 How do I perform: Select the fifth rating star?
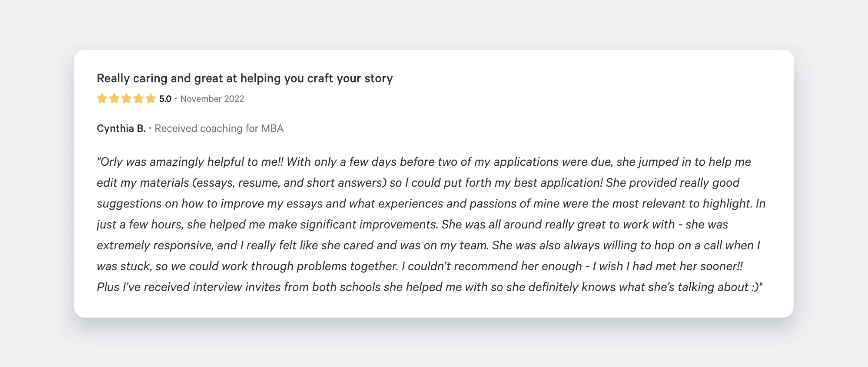151,98
